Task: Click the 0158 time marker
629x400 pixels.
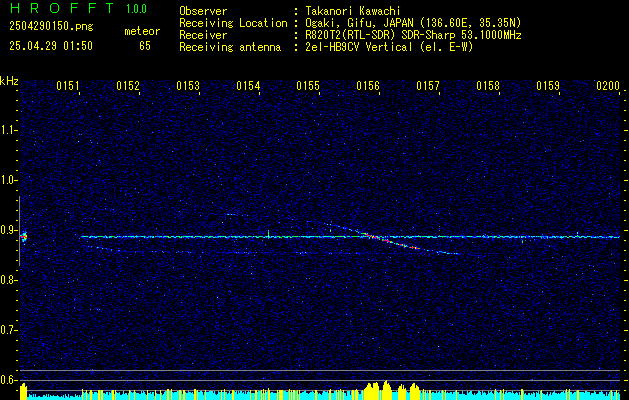Action: 488,86
